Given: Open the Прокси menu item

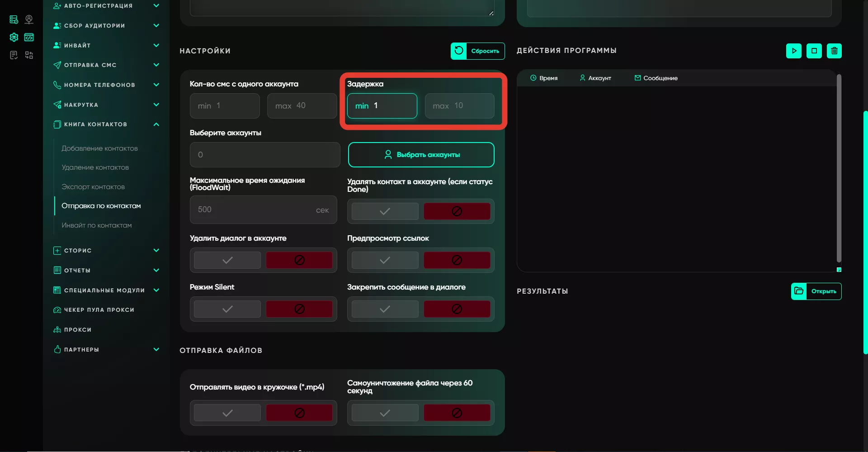Looking at the screenshot, I should 78,330.
